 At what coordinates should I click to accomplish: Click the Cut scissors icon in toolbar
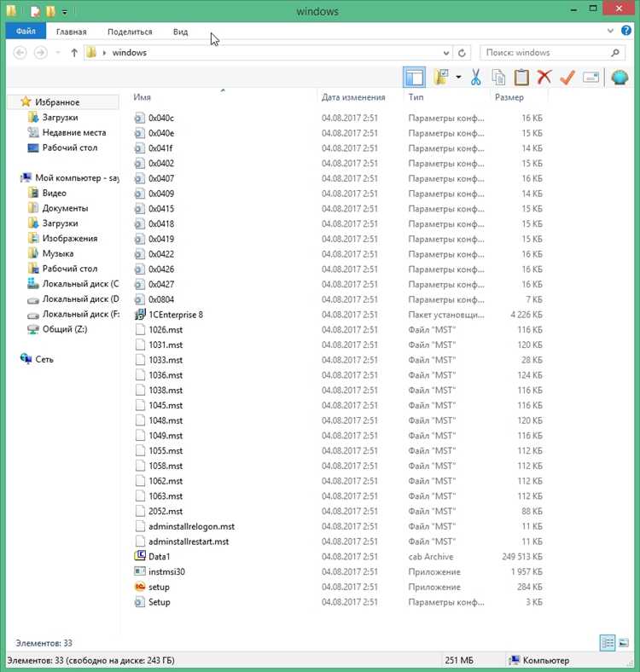[475, 77]
